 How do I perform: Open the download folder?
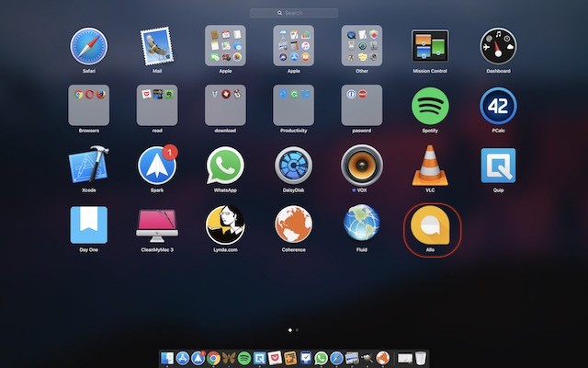[x=225, y=105]
